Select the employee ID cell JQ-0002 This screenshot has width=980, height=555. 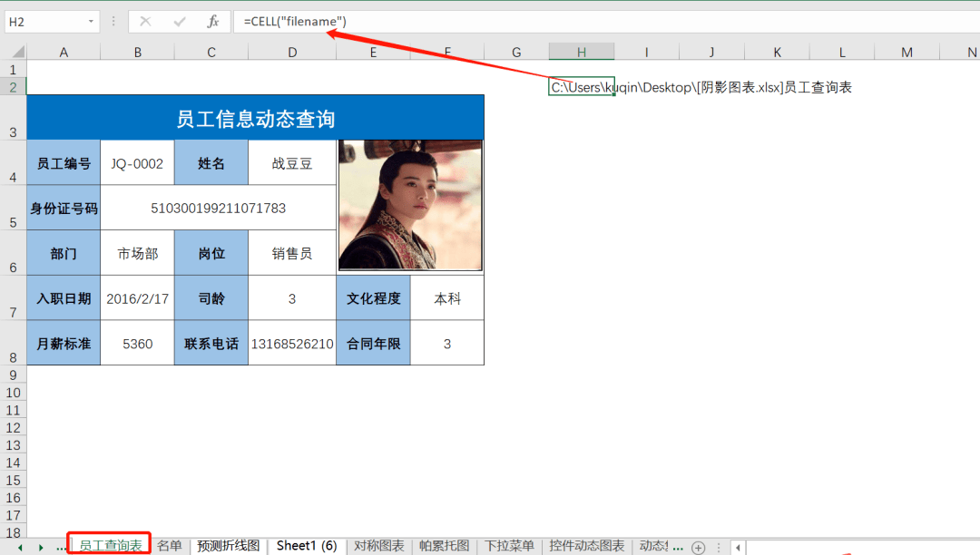point(138,163)
